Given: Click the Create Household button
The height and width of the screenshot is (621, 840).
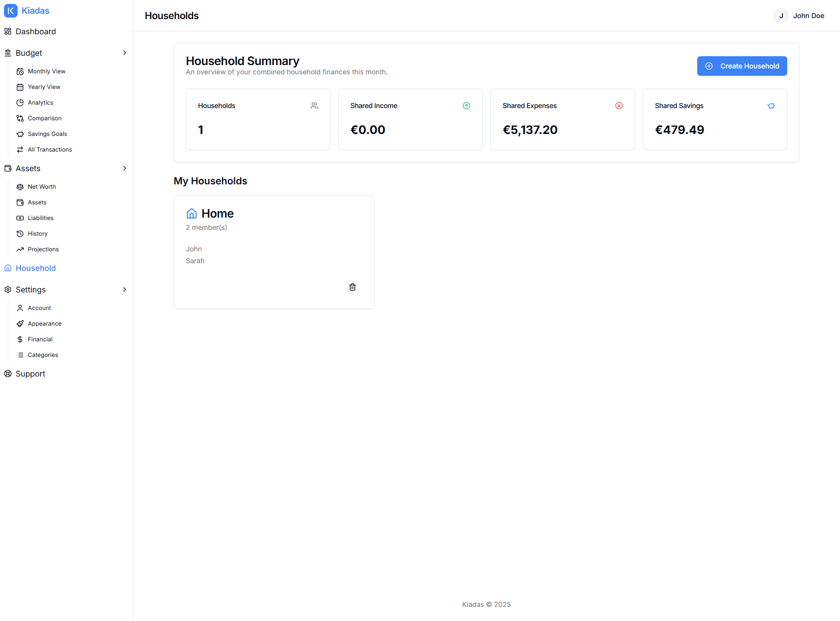Looking at the screenshot, I should point(741,66).
